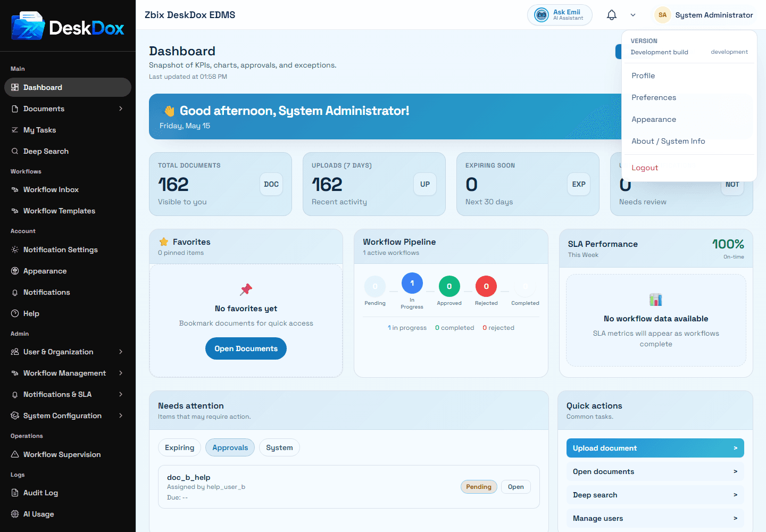Viewport: 766px width, 532px height.
Task: Click the Help question mark icon
Action: point(15,313)
